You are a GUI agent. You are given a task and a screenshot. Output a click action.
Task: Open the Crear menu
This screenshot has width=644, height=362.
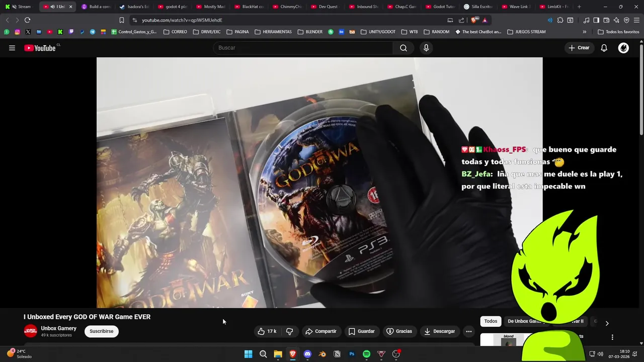(x=579, y=48)
